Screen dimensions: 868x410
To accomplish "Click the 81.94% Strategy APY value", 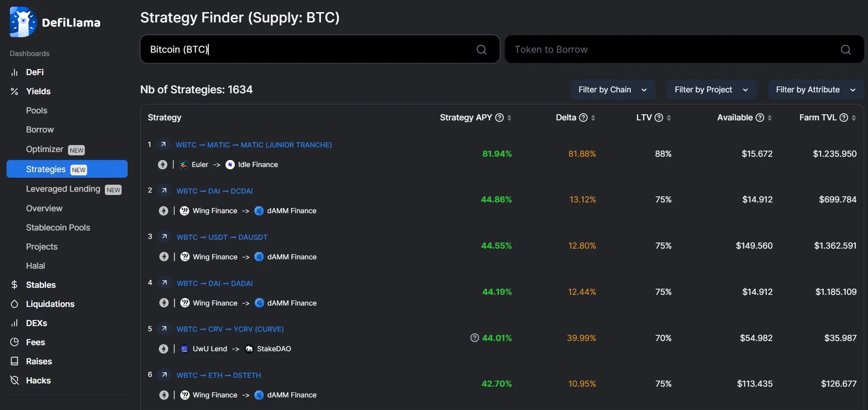I will pyautogui.click(x=497, y=154).
